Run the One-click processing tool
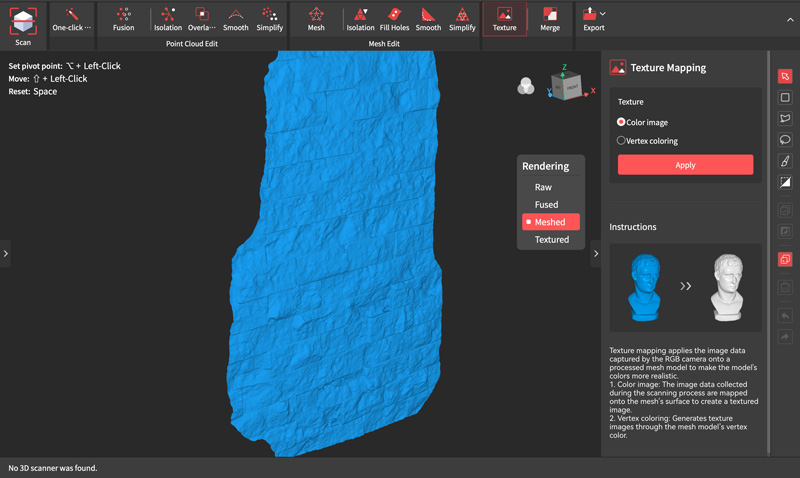This screenshot has width=800, height=478. tap(71, 19)
